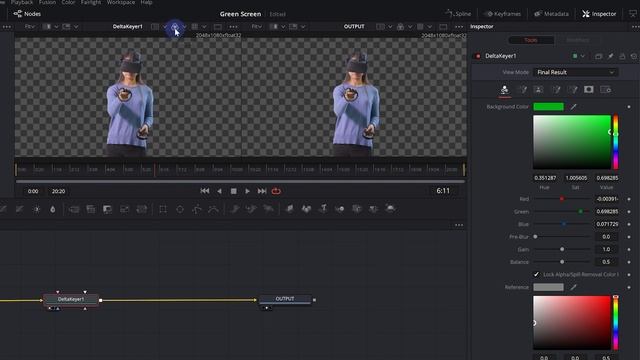Open the Help menu
The image size is (640, 360).
coord(146,2)
